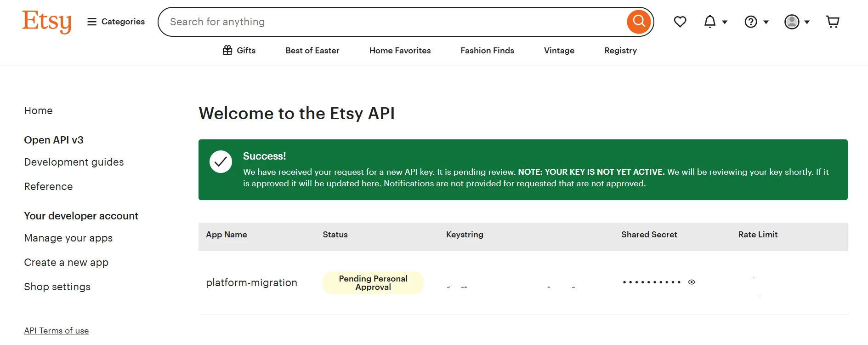Screen dimensions: 868x345
Task: Click the App Name column header
Action: click(227, 235)
